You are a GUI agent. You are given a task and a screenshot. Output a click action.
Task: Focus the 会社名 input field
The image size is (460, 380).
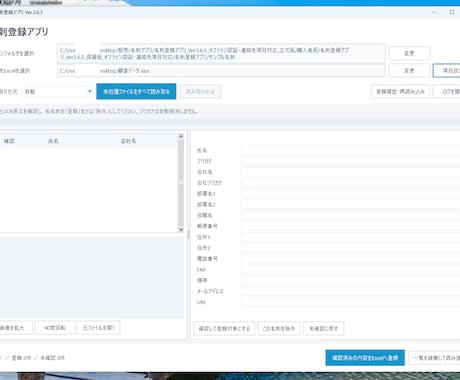point(351,172)
